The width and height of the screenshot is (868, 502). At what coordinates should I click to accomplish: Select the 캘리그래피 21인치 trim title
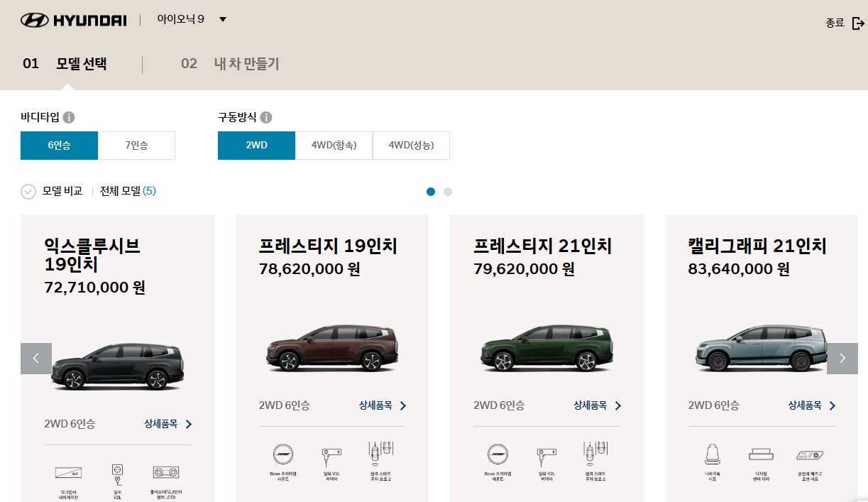click(757, 246)
